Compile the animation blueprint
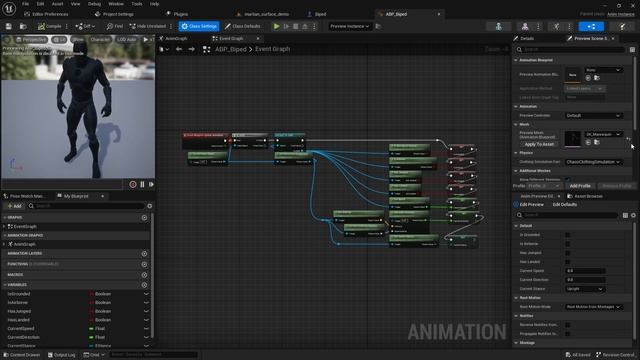The width and height of the screenshot is (640, 360). tap(50, 26)
